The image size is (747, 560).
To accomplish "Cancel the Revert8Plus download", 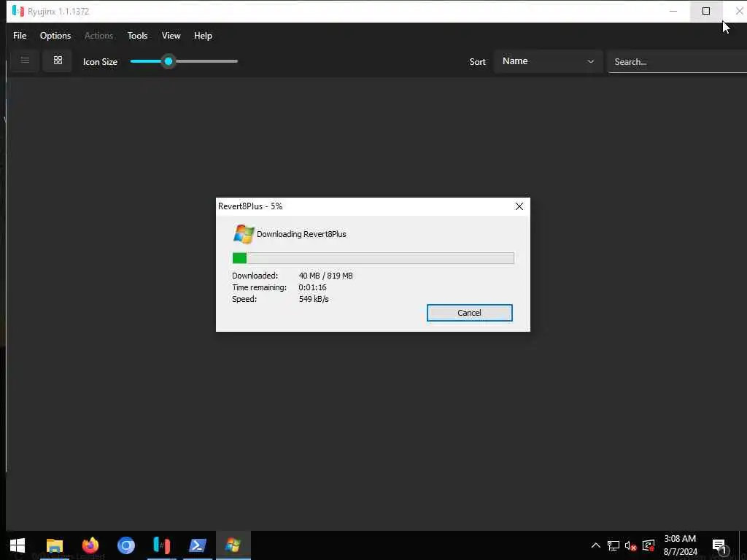I will (469, 313).
